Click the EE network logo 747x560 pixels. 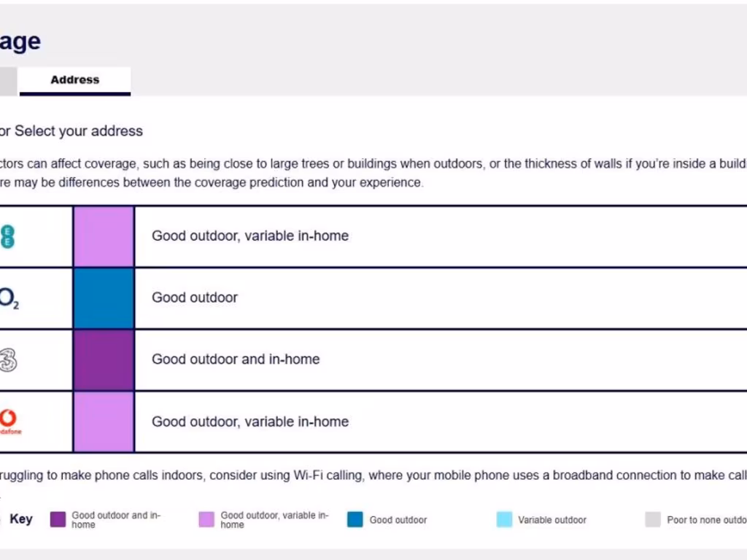7,236
